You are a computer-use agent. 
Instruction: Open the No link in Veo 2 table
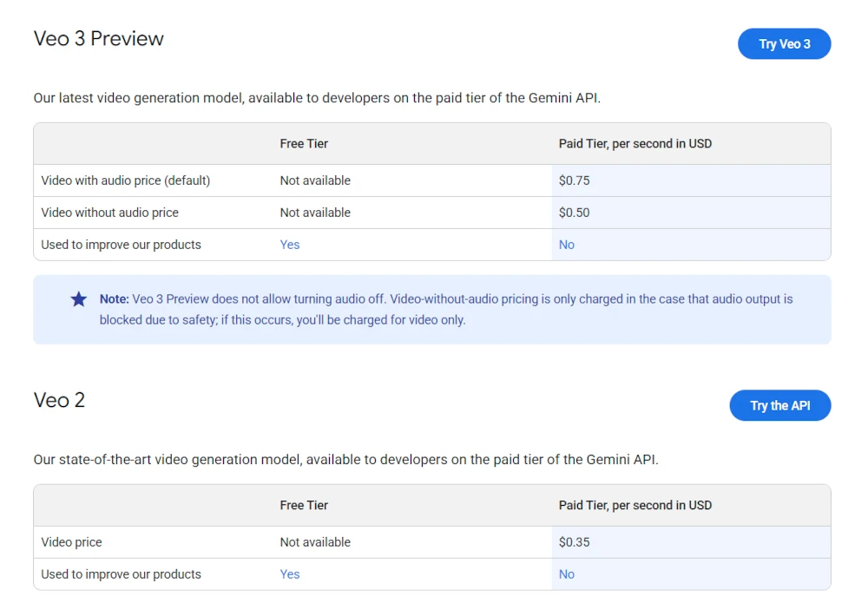566,574
